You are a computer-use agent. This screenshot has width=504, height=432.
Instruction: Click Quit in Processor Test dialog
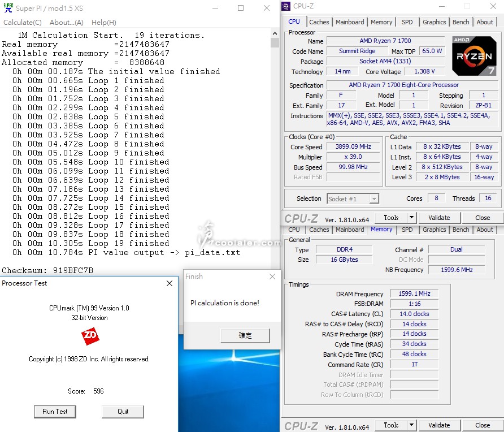123,412
